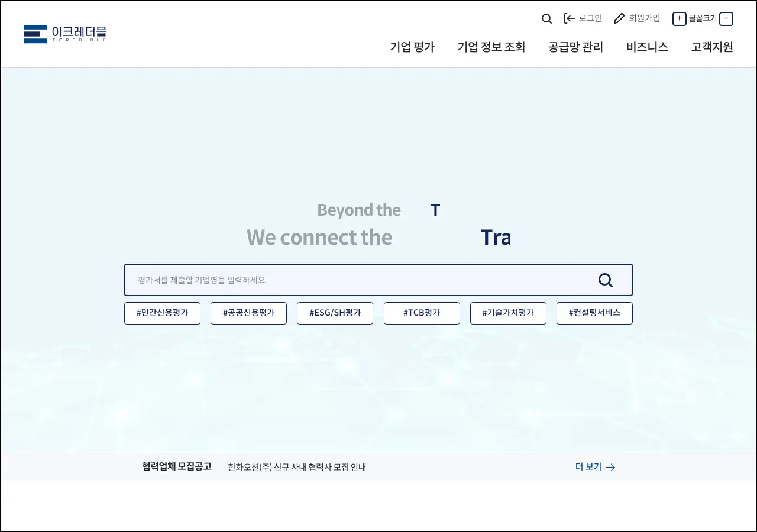Open the 기업 평가 menu
The width and height of the screenshot is (757, 532).
pyautogui.click(x=412, y=47)
